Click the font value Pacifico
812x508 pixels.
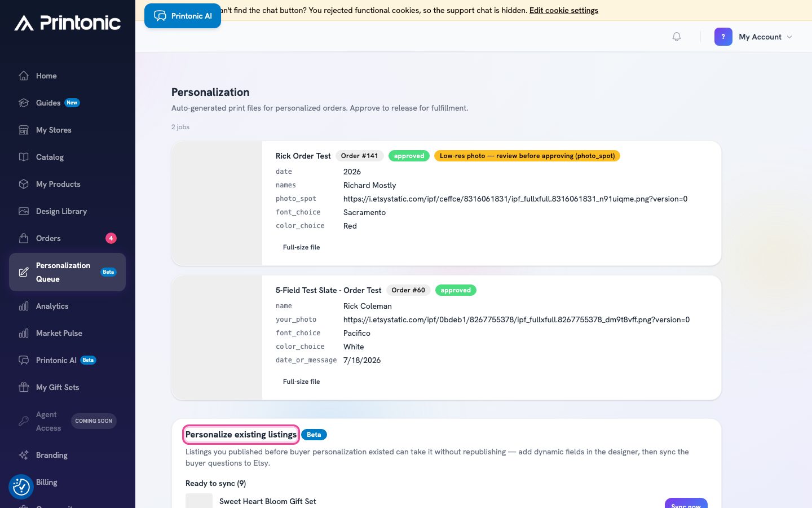357,333
